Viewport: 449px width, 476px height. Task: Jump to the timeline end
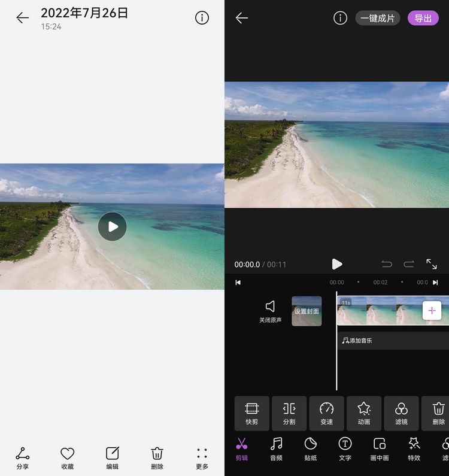click(x=435, y=283)
